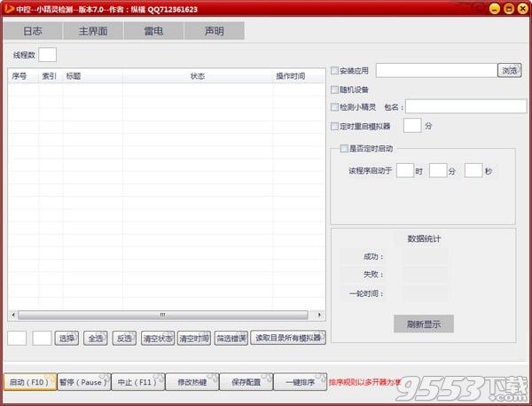The image size is (532, 406).
Task: Click the 标题 column header
Action: coord(92,76)
